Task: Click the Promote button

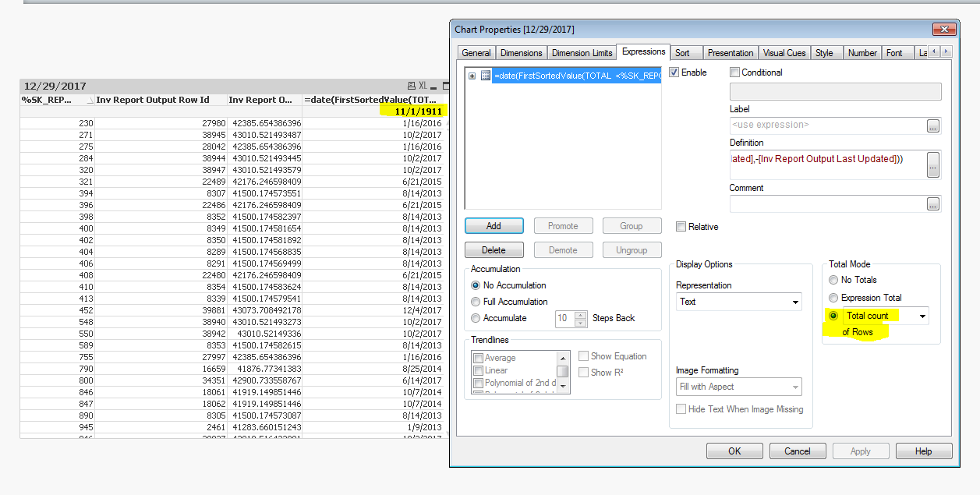Action: (x=563, y=226)
